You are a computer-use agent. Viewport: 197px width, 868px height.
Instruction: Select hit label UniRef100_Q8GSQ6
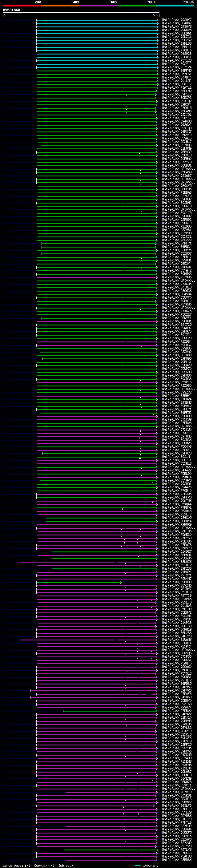pos(176,653)
